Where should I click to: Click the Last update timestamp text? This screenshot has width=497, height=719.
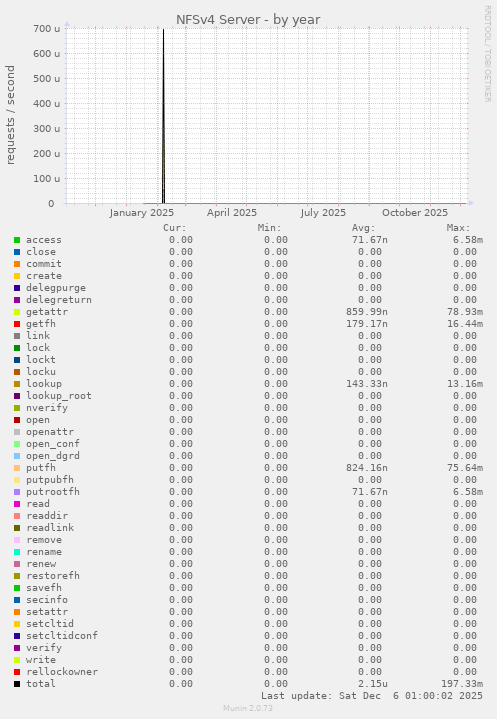[x=372, y=696]
